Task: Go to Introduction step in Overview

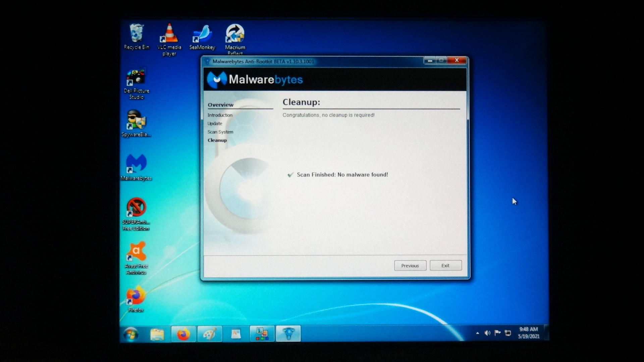Action: 220,115
